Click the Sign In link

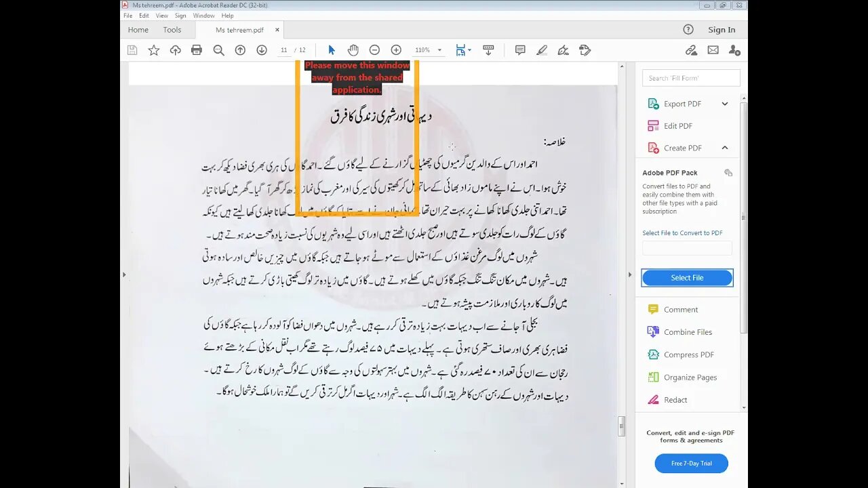tap(722, 30)
